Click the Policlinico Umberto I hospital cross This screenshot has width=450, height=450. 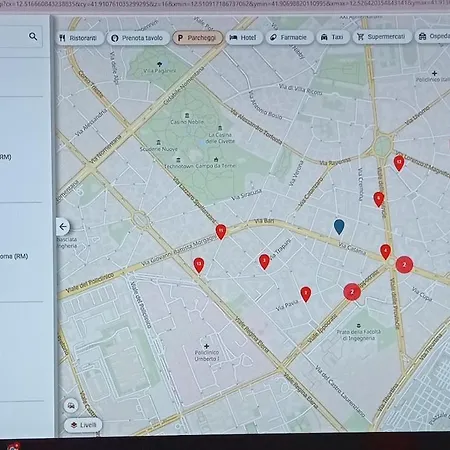tap(207, 346)
